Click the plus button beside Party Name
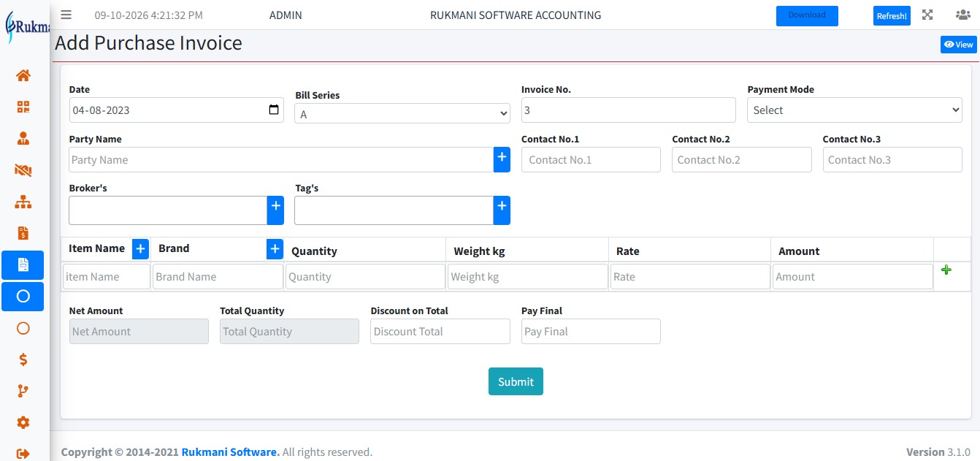 502,160
